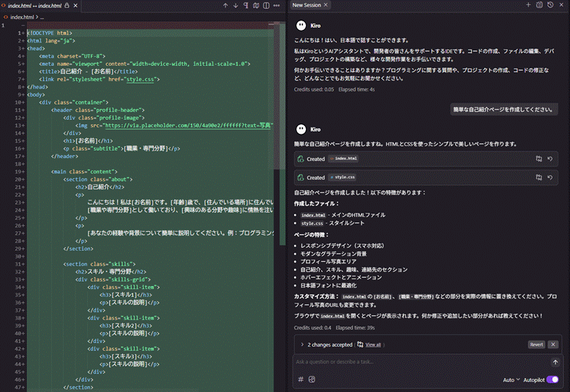Click the send message arrow button
This screenshot has height=392, width=570.
pos(555,362)
